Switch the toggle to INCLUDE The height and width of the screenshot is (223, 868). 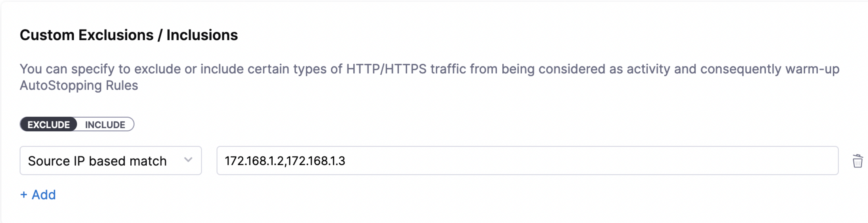pyautogui.click(x=105, y=125)
